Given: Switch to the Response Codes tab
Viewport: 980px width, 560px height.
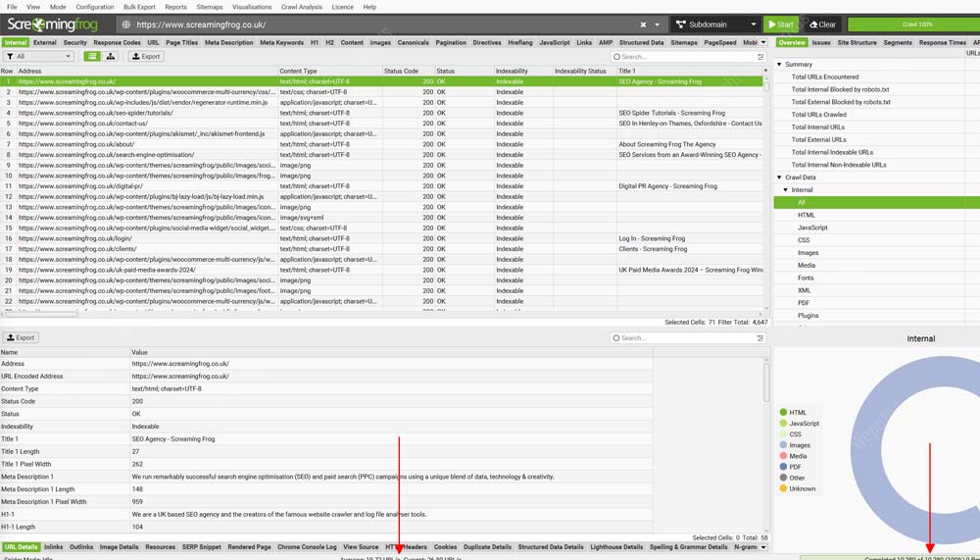Looking at the screenshot, I should click(117, 42).
